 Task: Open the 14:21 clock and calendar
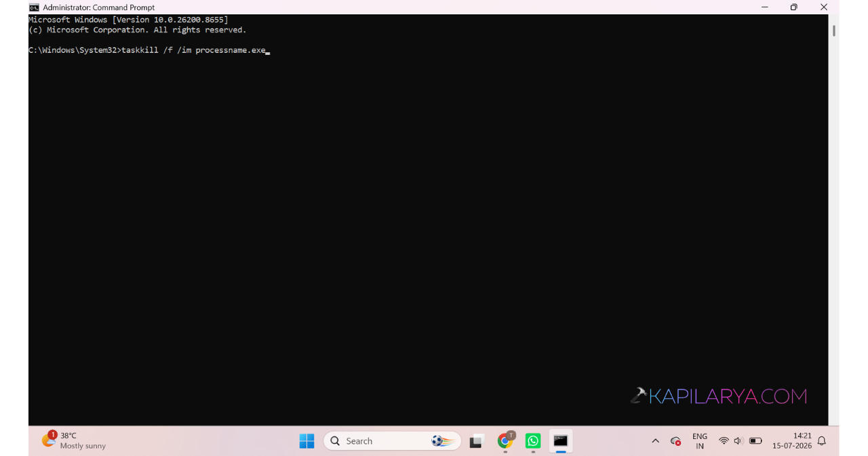[792, 441]
